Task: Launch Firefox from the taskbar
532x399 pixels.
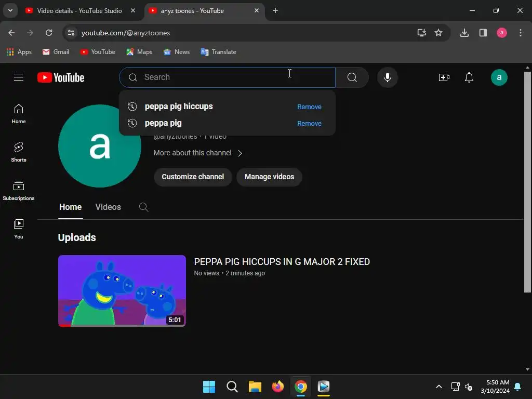Action: coord(278,387)
